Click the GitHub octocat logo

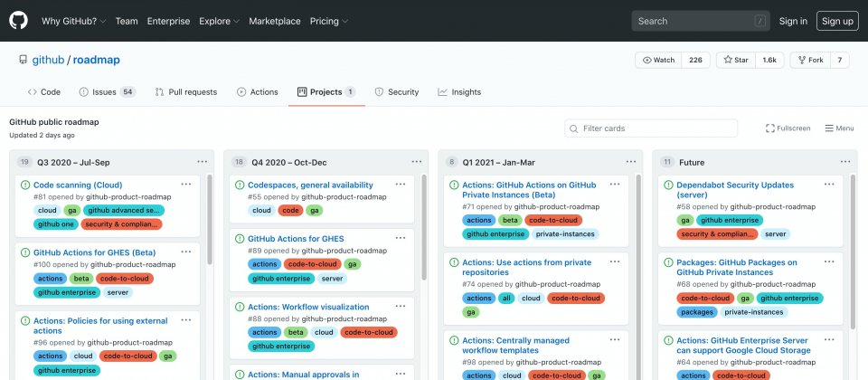[x=18, y=21]
